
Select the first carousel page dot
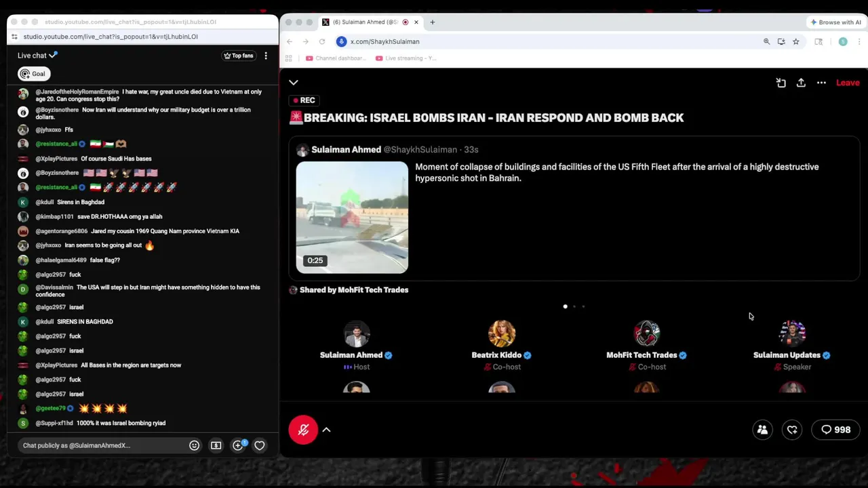coord(565,306)
